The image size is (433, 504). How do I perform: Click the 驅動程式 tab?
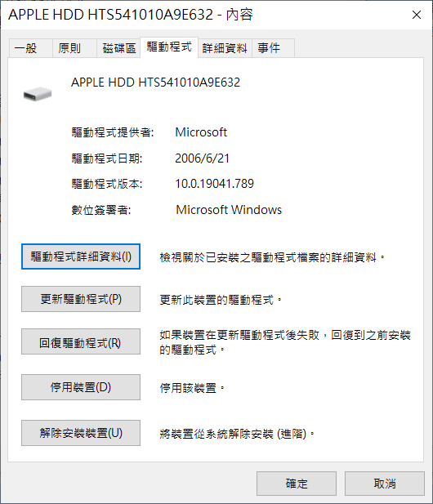(169, 47)
